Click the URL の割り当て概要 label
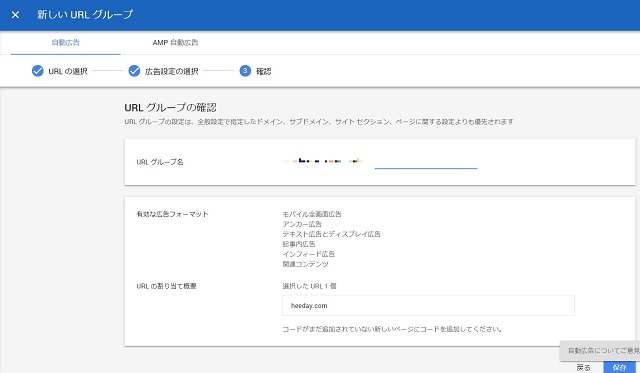This screenshot has height=373, width=640. tap(166, 286)
